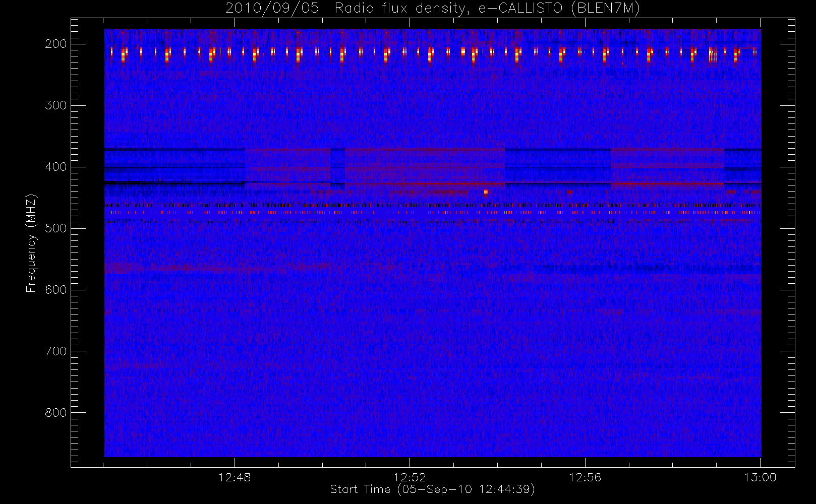Select the 400 frequency tick label

click(x=55, y=167)
